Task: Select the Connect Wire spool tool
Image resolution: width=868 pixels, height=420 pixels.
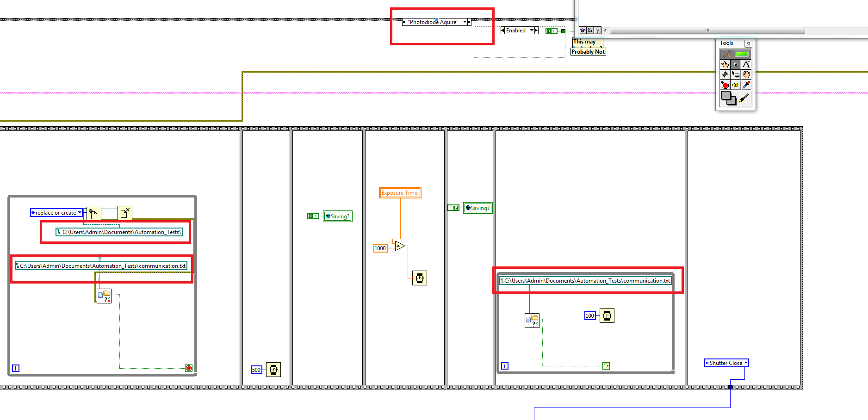Action: (x=725, y=74)
